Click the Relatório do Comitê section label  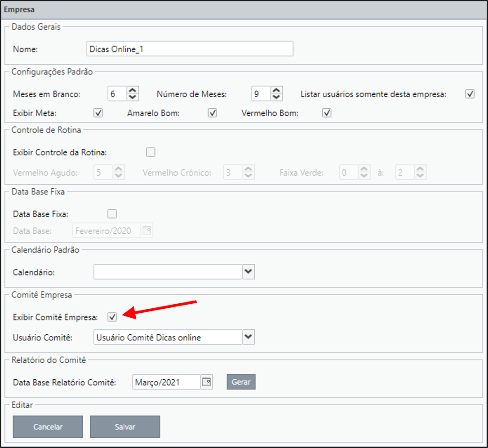click(49, 360)
